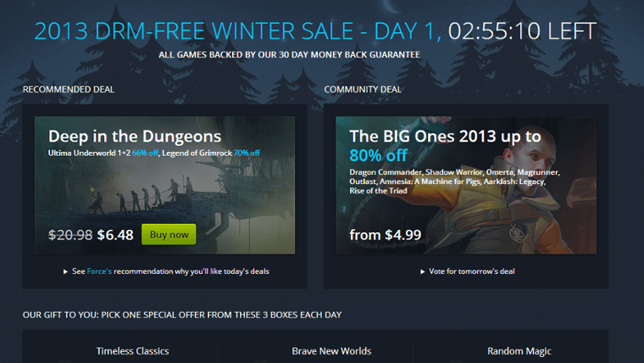The width and height of the screenshot is (644, 363).
Task: Click the 02:55:10 LEFT countdown timer
Action: 522,31
